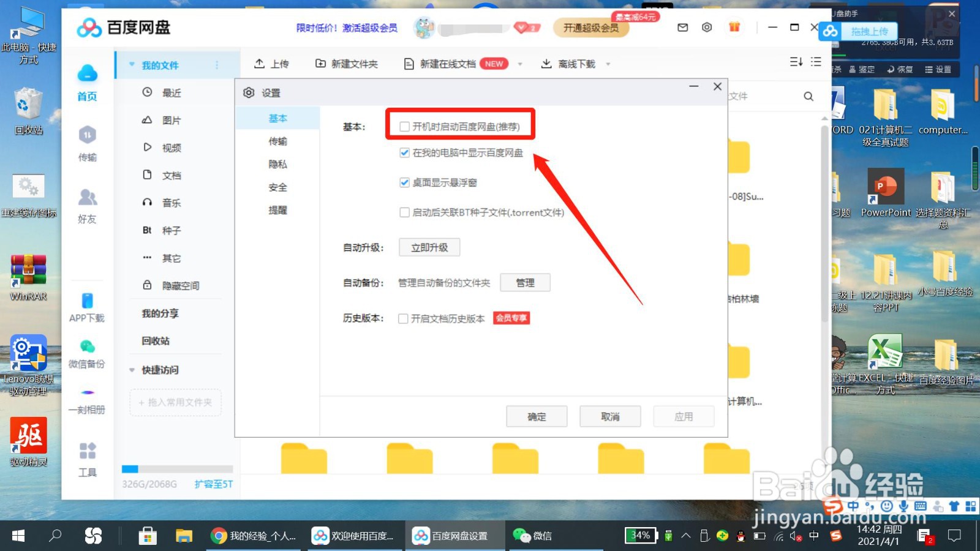Select the 安全 settings tab
The width and height of the screenshot is (980, 551).
[277, 187]
